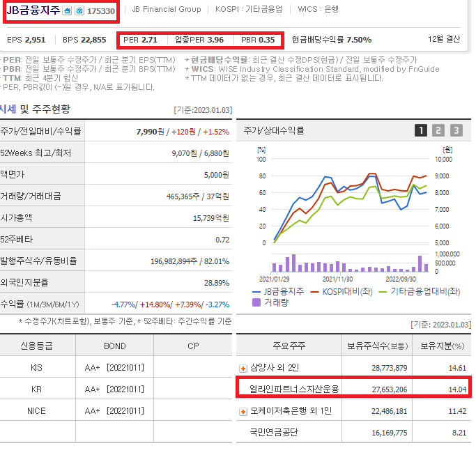The width and height of the screenshot is (476, 471).
Task: Click 삼양사 holding percentage 14.61
Action: tap(457, 368)
